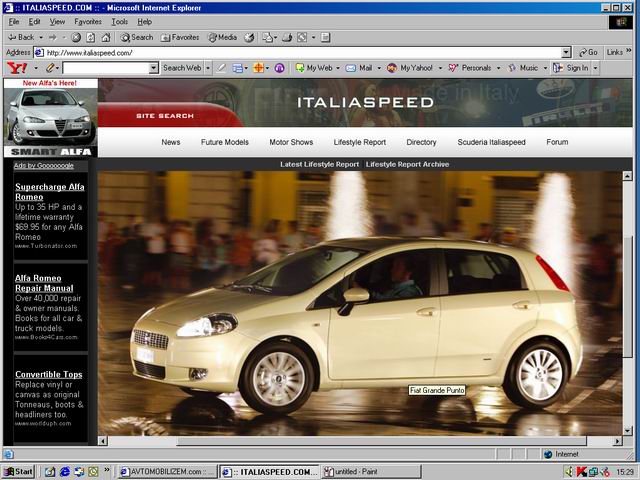
Task: Click the Back navigation button
Action: 21,37
